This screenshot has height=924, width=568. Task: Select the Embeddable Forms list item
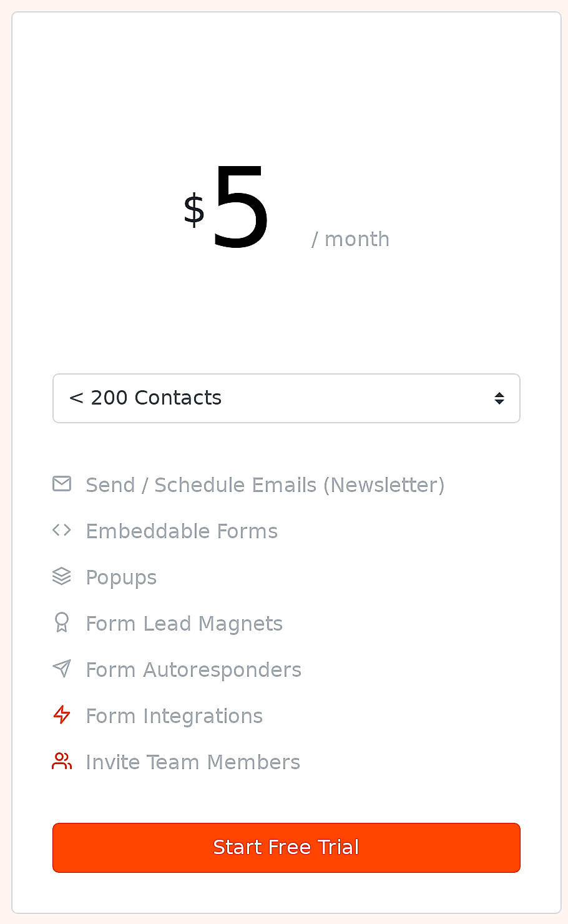click(x=182, y=531)
